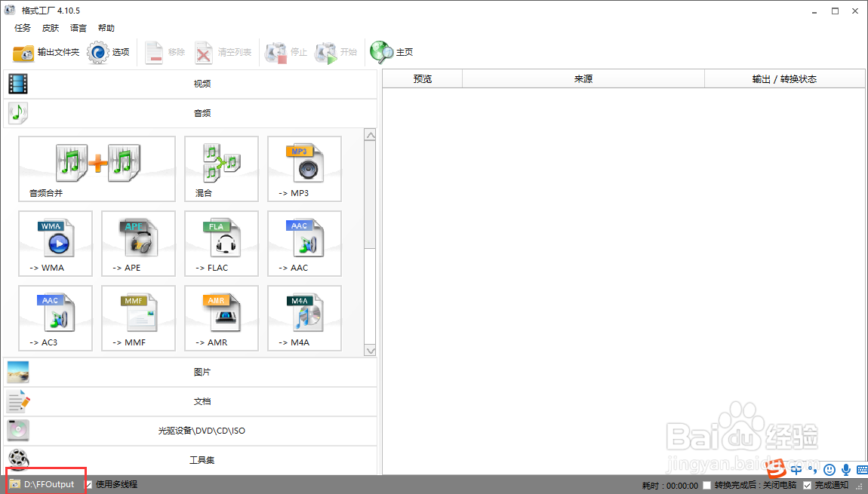The image size is (868, 494).
Task: Collapse the 音频 audio category
Action: 190,113
